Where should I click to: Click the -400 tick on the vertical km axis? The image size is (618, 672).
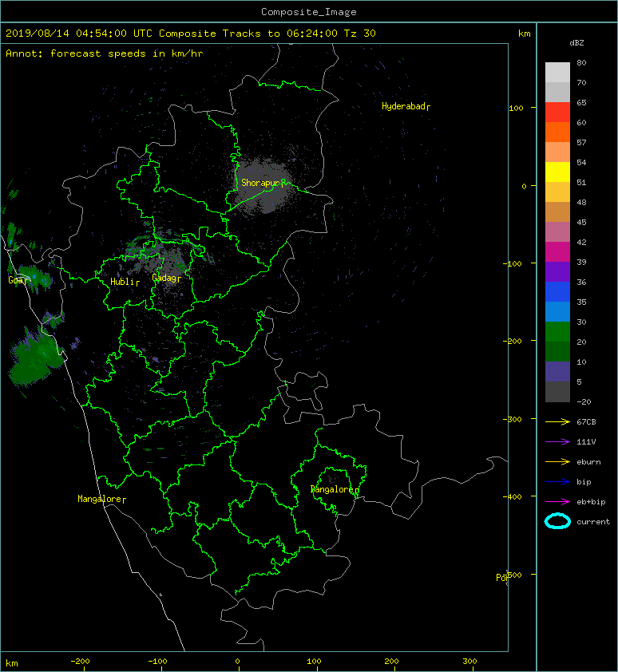[x=512, y=496]
